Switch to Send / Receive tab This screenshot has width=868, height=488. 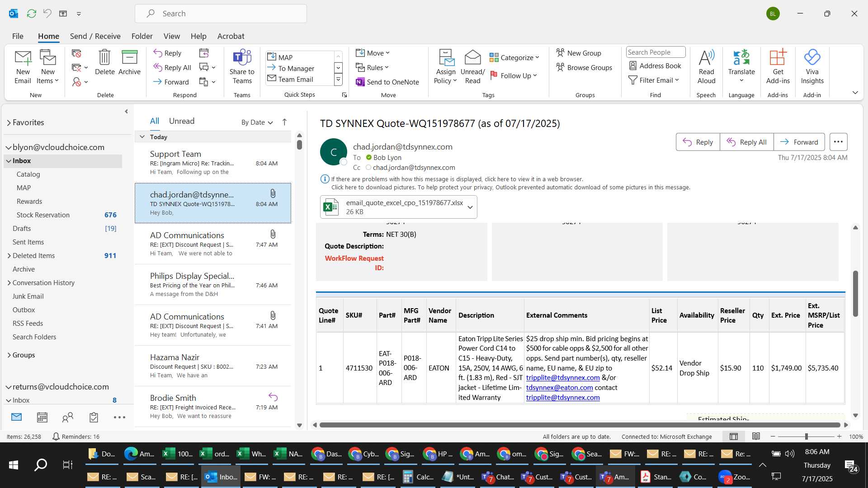[95, 36]
